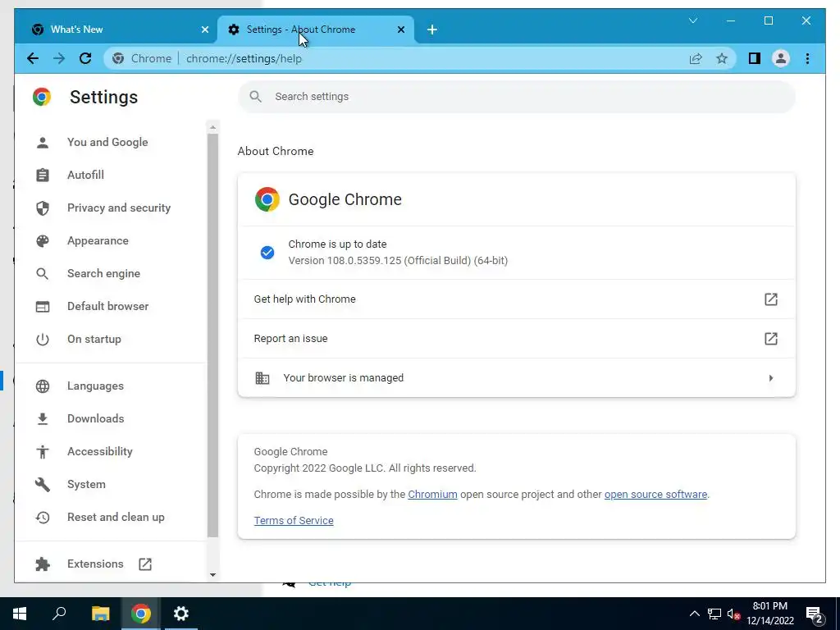The image size is (840, 630).
Task: Open Report an issue
Action: pos(517,339)
